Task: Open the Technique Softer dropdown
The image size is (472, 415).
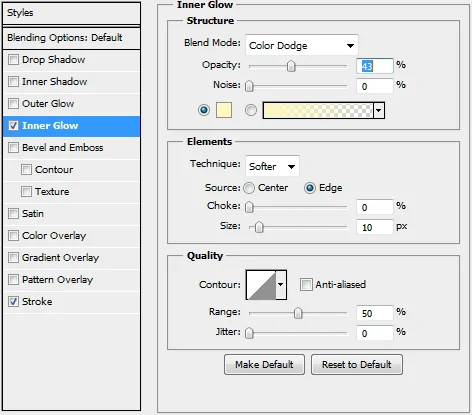Action: (x=272, y=166)
